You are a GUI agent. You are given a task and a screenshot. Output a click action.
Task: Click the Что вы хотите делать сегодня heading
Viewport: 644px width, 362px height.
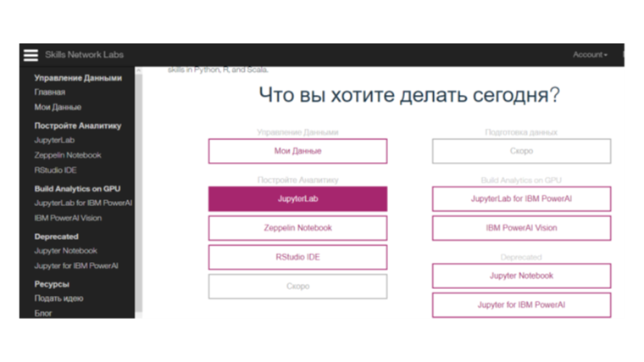tap(409, 95)
